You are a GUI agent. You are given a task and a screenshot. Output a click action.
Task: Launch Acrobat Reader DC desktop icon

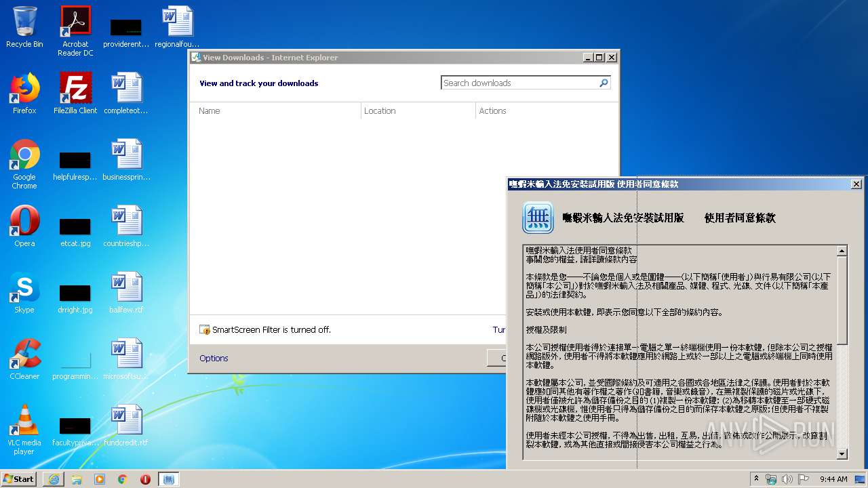click(75, 30)
